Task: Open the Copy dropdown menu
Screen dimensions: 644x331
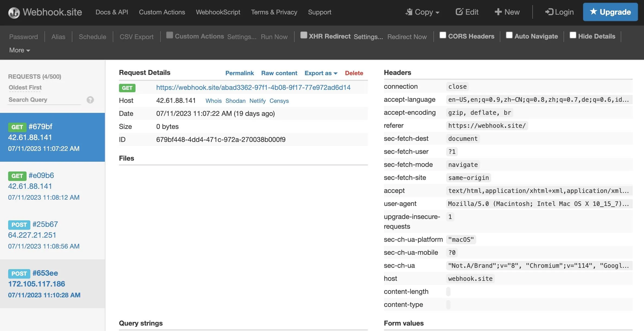Action: point(423,12)
